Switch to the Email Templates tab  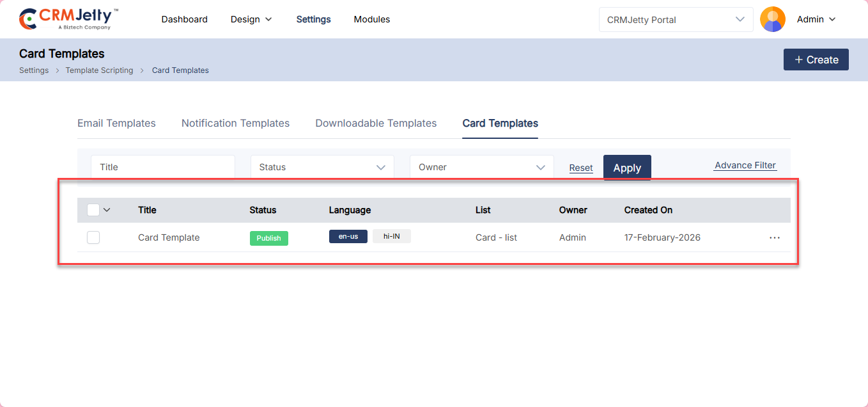(x=116, y=124)
